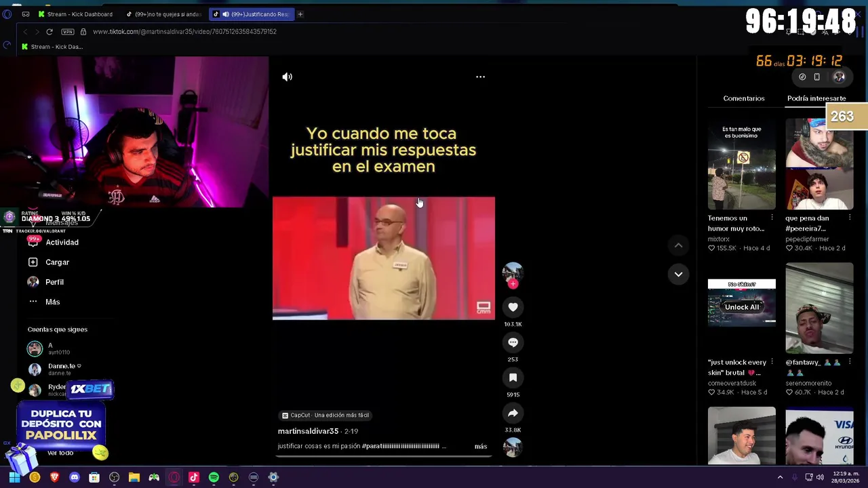Open the system volume tray icon

tap(820, 477)
